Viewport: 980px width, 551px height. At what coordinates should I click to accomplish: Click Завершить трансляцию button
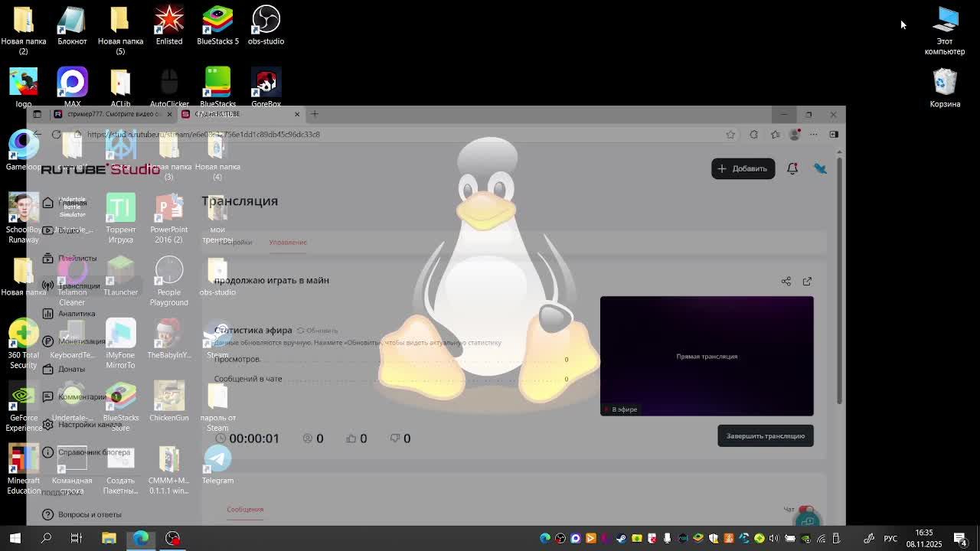[x=765, y=436]
